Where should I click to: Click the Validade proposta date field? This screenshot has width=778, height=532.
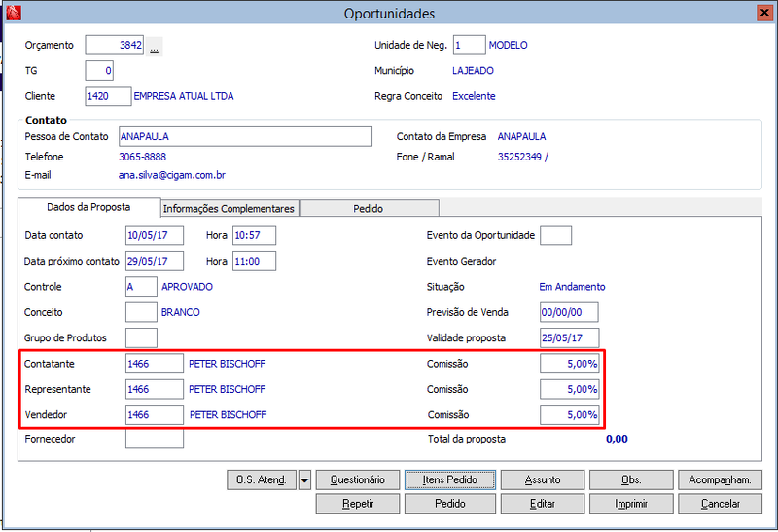click(569, 337)
